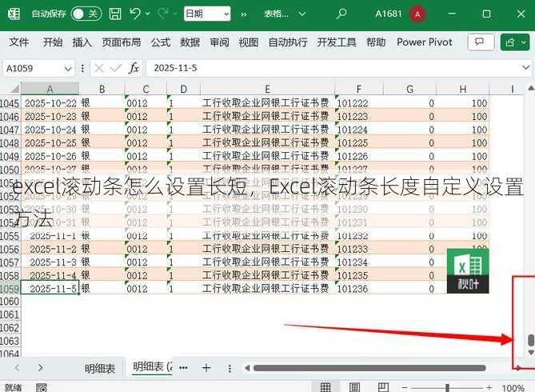Image resolution: width=535 pixels, height=392 pixels.
Task: Switch to Page Layout view icon
Action: click(354, 387)
